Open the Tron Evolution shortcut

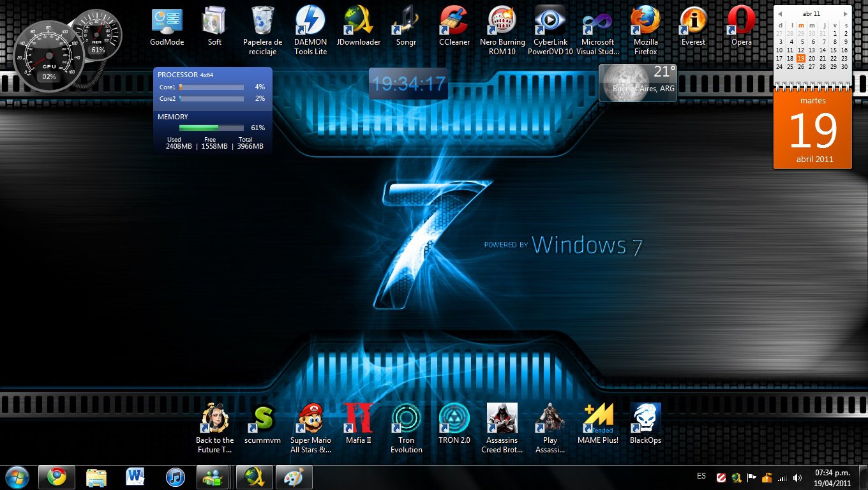[407, 428]
